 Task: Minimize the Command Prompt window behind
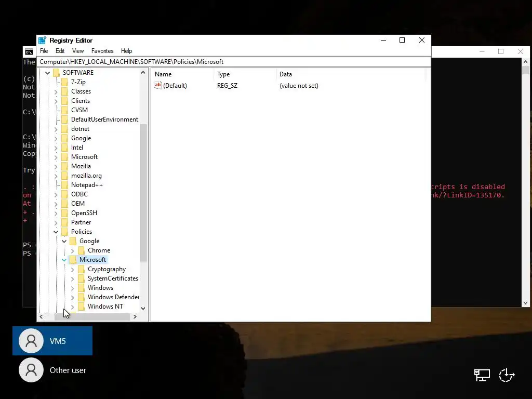coord(482,51)
